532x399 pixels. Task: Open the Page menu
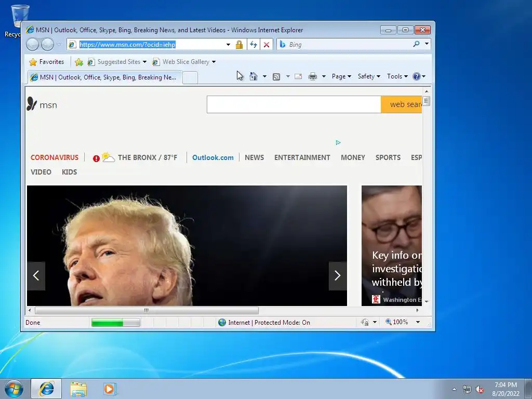pos(341,76)
